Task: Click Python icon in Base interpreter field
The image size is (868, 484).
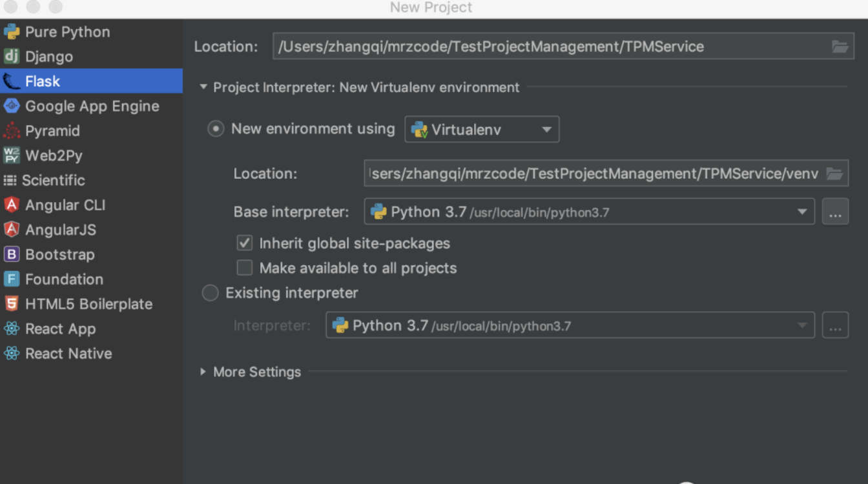Action: click(x=378, y=212)
